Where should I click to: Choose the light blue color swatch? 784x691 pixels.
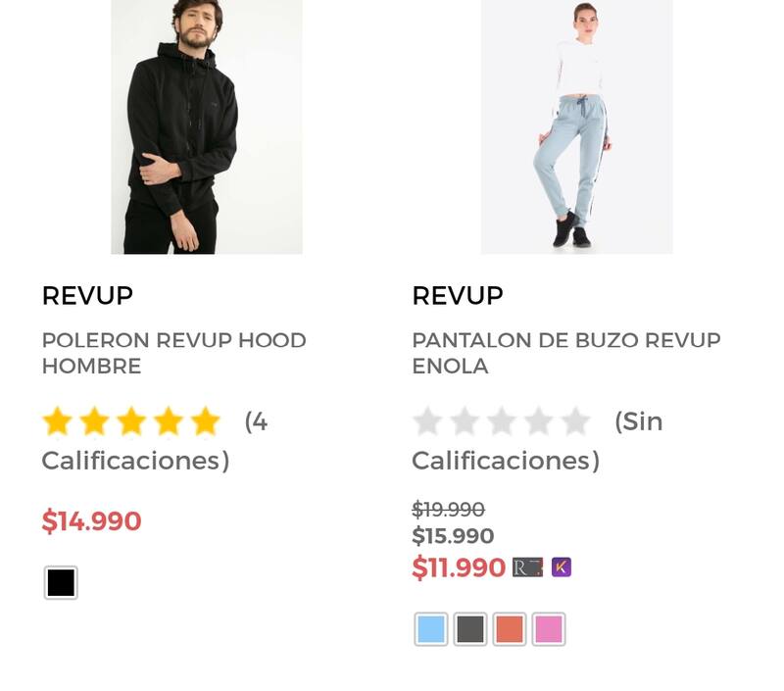(x=431, y=629)
